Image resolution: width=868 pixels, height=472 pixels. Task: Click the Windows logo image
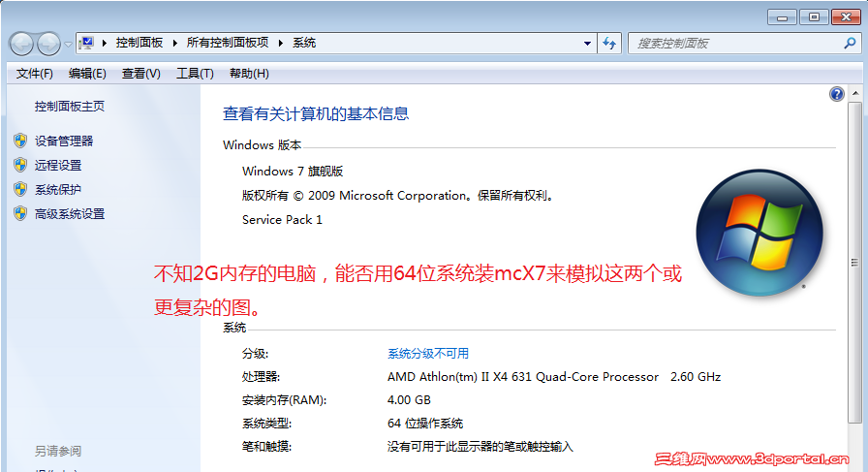tap(759, 233)
